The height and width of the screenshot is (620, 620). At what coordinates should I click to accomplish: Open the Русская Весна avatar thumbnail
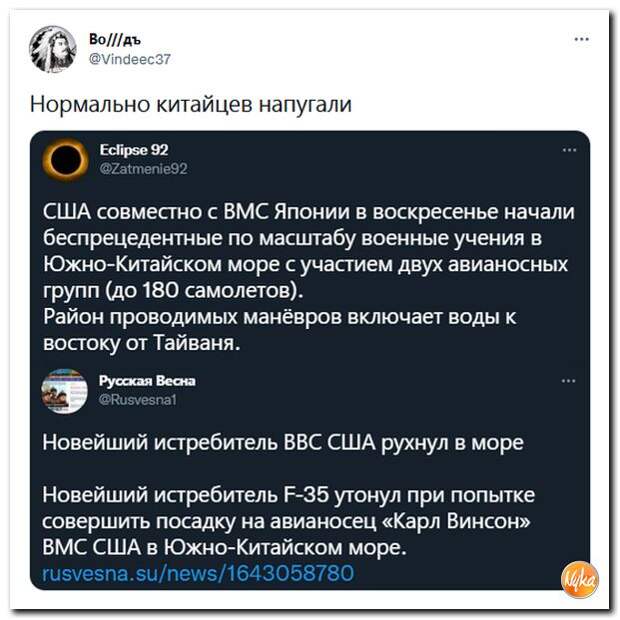pos(65,390)
